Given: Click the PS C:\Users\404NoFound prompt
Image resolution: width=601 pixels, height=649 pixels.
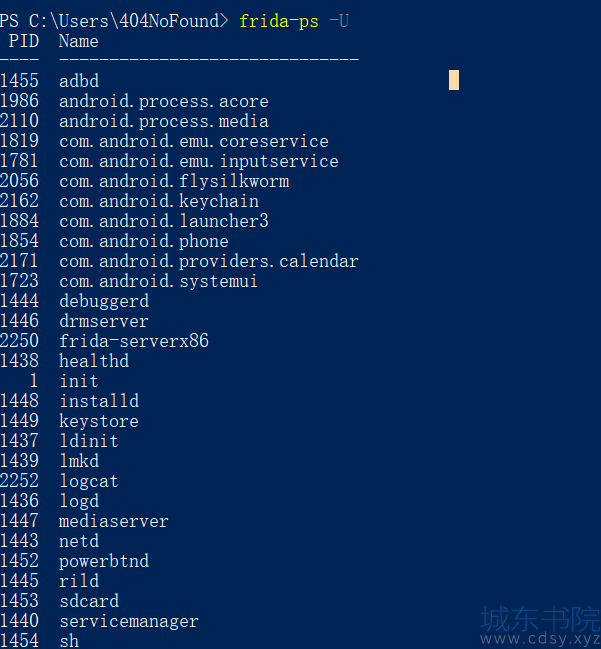Looking at the screenshot, I should click(114, 21).
